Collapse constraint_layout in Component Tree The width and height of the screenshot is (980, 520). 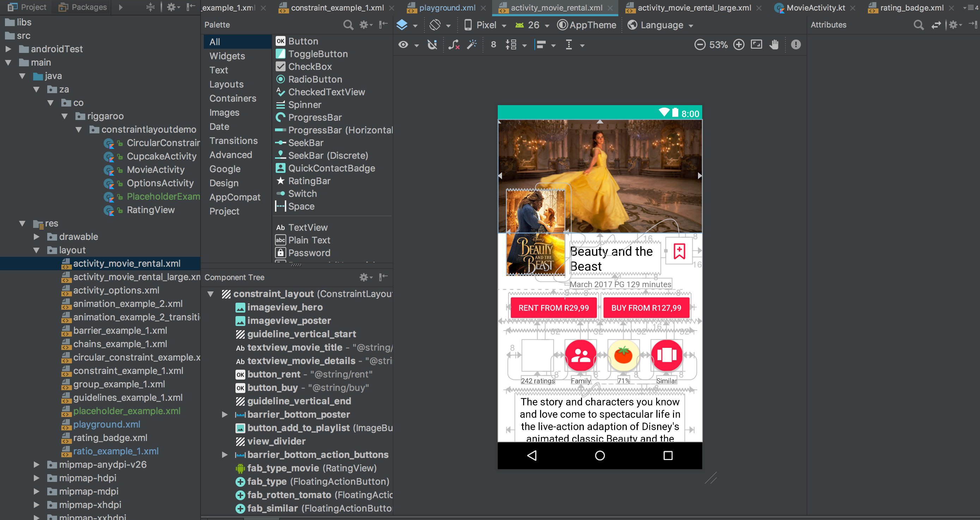[210, 294]
